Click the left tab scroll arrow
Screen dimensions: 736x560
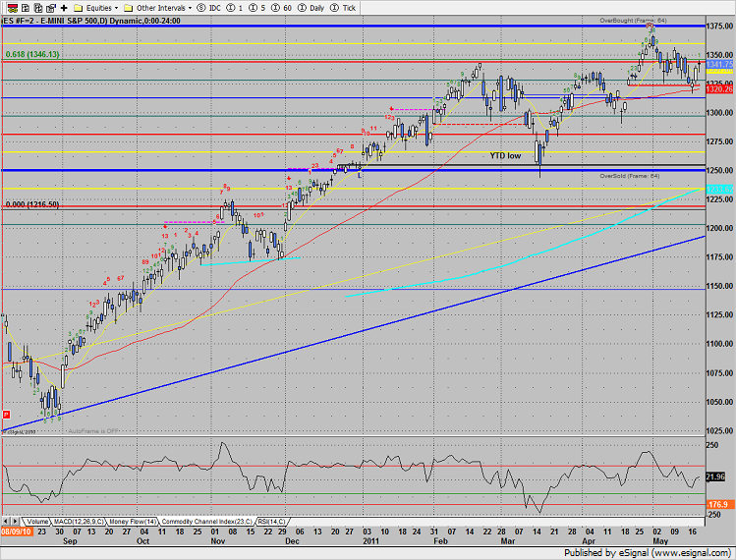[x=6, y=522]
